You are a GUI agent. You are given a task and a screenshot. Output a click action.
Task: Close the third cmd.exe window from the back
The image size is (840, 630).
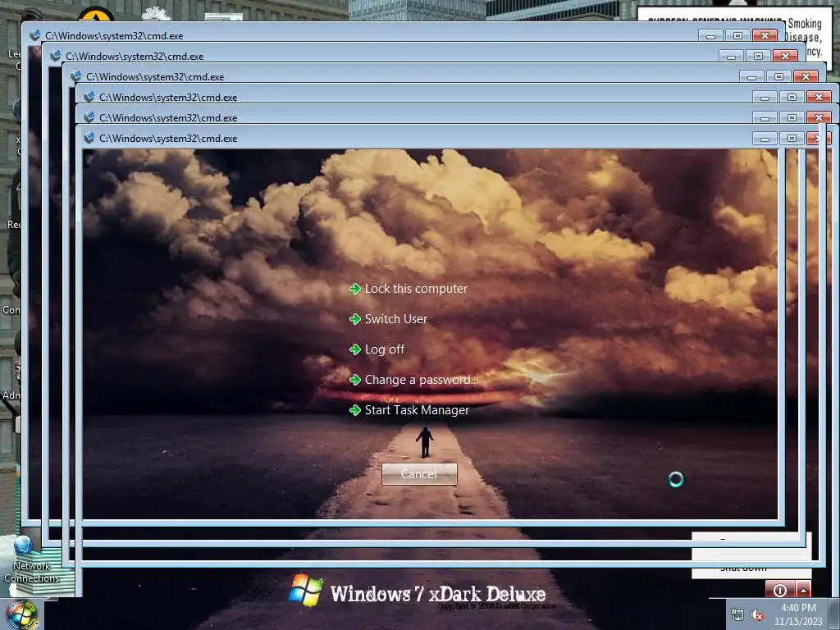pyautogui.click(x=806, y=76)
